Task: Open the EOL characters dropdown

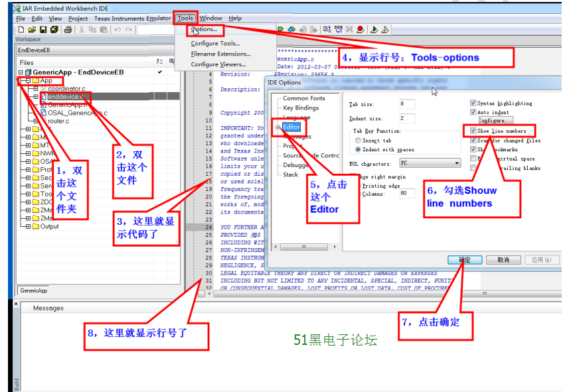Action: pyautogui.click(x=430, y=163)
